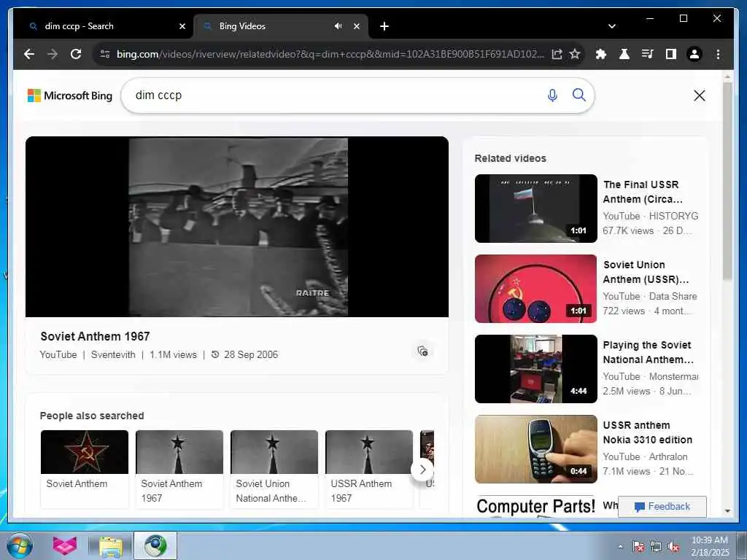Open File Explorer from the taskbar
747x560 pixels.
(x=111, y=547)
